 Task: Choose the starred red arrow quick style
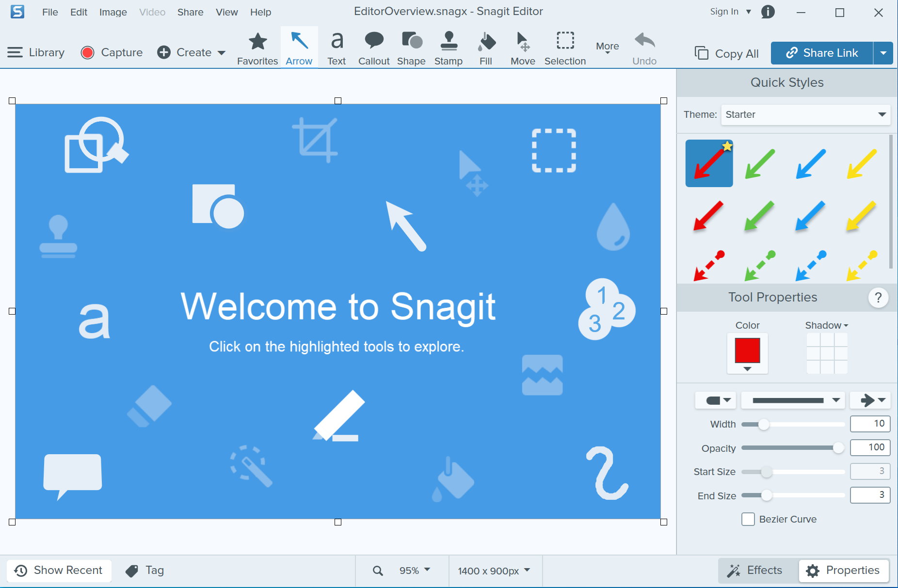pos(709,163)
